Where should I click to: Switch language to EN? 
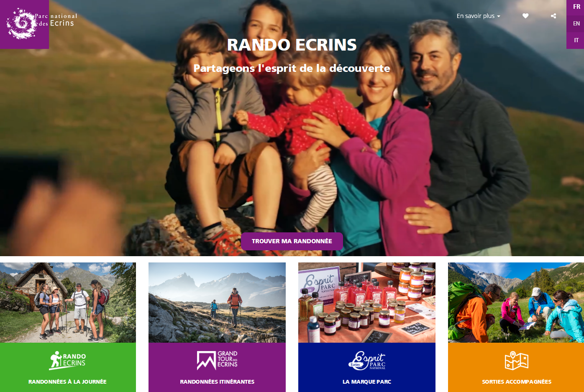576,23
